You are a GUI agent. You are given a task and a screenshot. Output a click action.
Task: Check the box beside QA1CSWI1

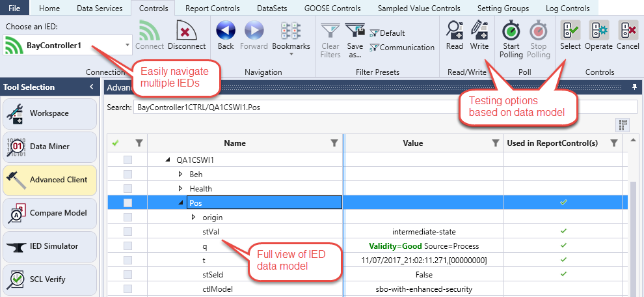127,160
